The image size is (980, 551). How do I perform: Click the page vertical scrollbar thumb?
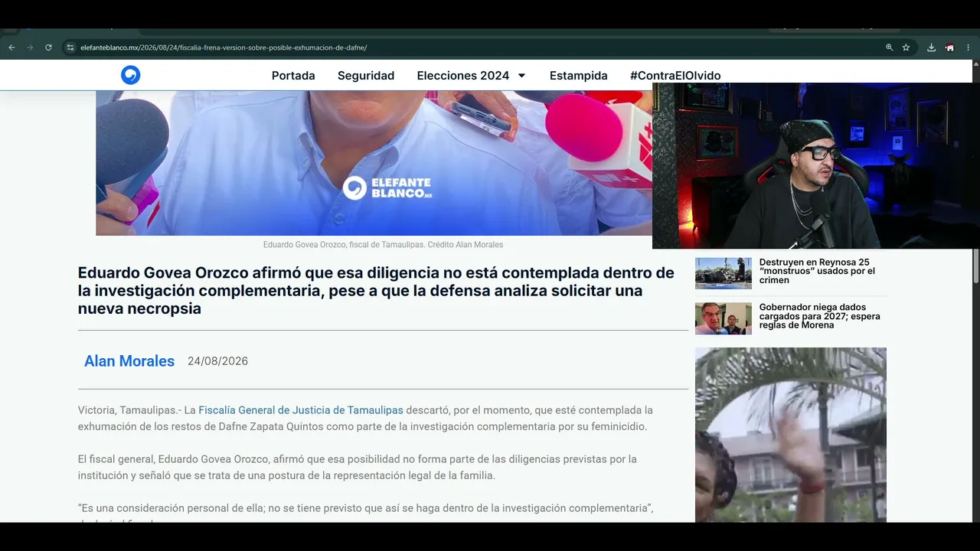tap(975, 266)
